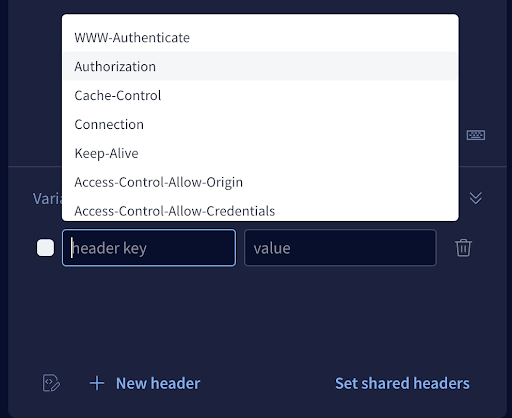Switch to the partially hidden Variables tab

click(47, 199)
